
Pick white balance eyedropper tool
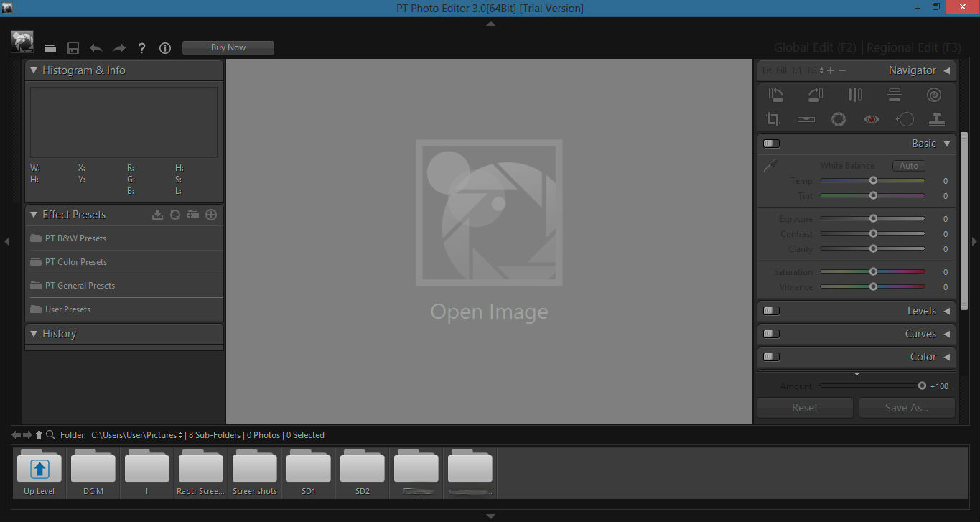click(x=770, y=166)
